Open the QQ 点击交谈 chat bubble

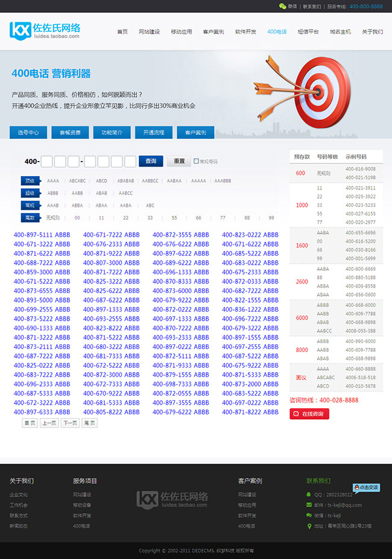[366, 487]
